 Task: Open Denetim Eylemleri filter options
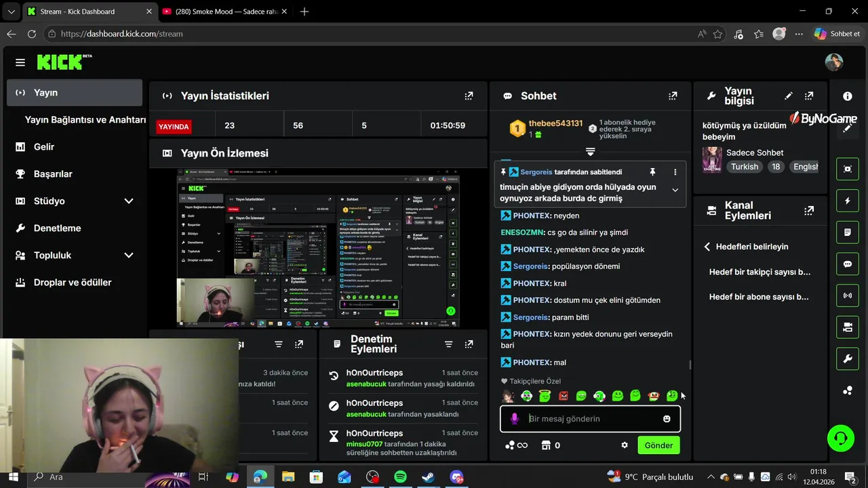point(448,344)
